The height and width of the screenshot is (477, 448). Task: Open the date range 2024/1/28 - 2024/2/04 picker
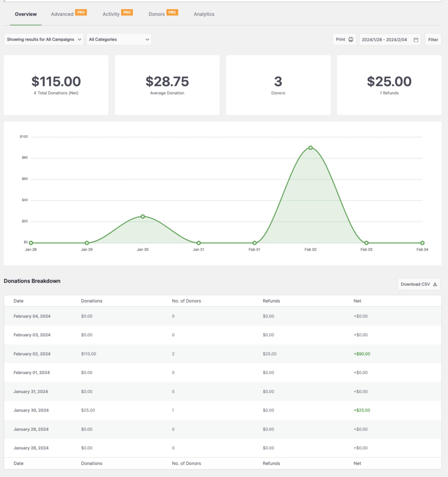pyautogui.click(x=384, y=40)
